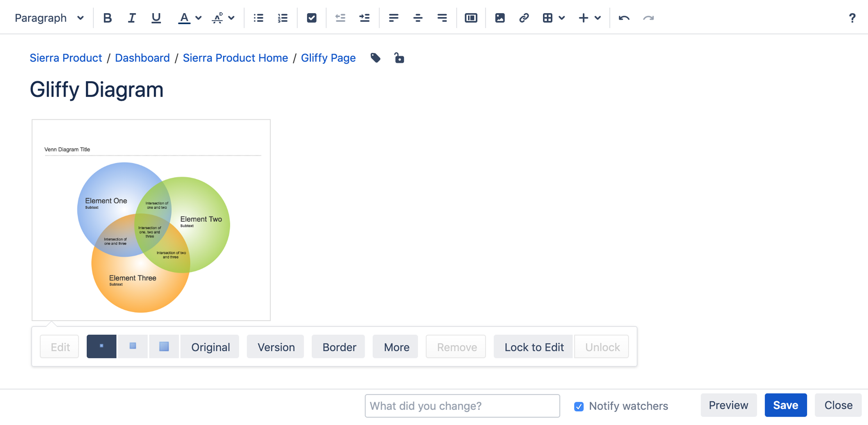This screenshot has height=425, width=868.
Task: Click the Remove diagram button
Action: 456,347
